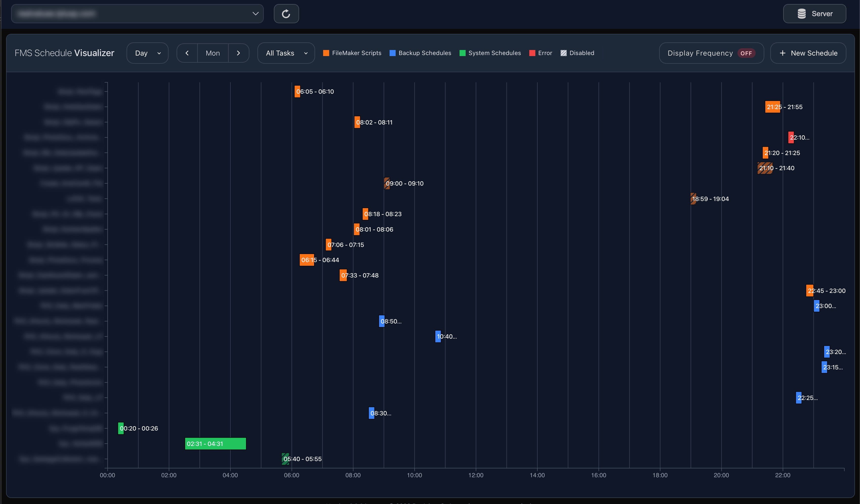
Task: Select the disabled green 05:40 - 05:55 bar
Action: coord(285,459)
